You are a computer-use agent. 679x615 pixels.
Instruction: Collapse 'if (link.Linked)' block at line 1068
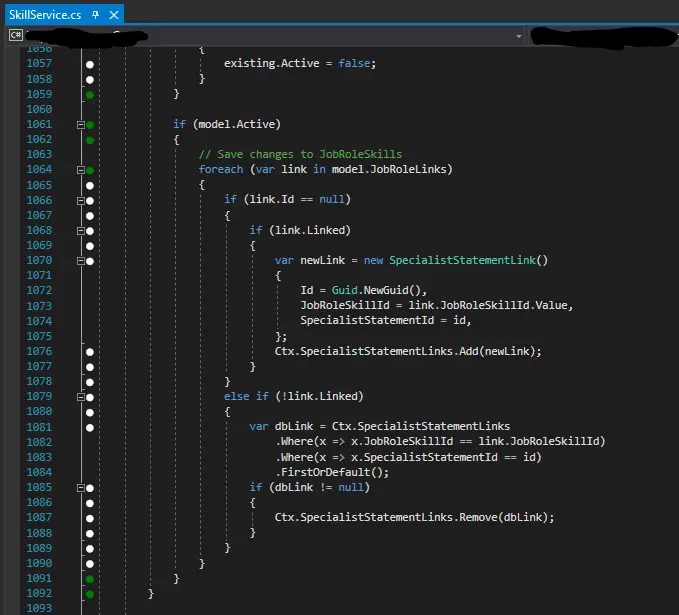(x=81, y=231)
